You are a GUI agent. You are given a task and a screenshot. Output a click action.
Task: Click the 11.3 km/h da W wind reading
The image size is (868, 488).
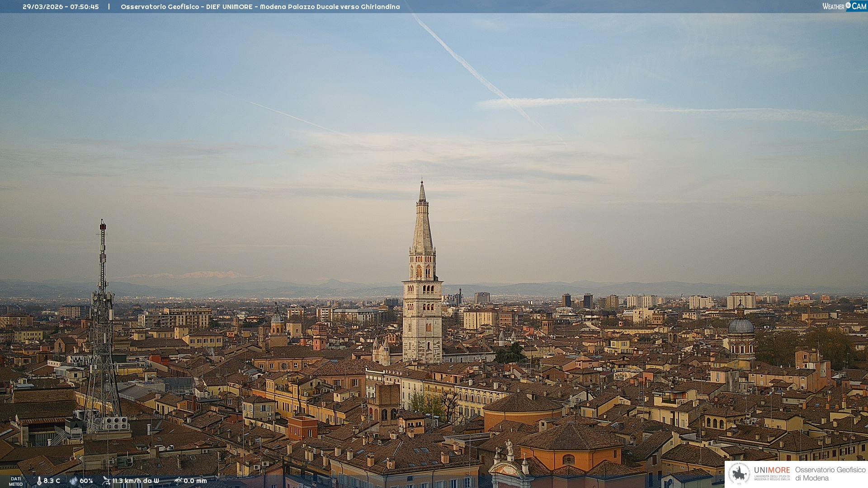[136, 481]
